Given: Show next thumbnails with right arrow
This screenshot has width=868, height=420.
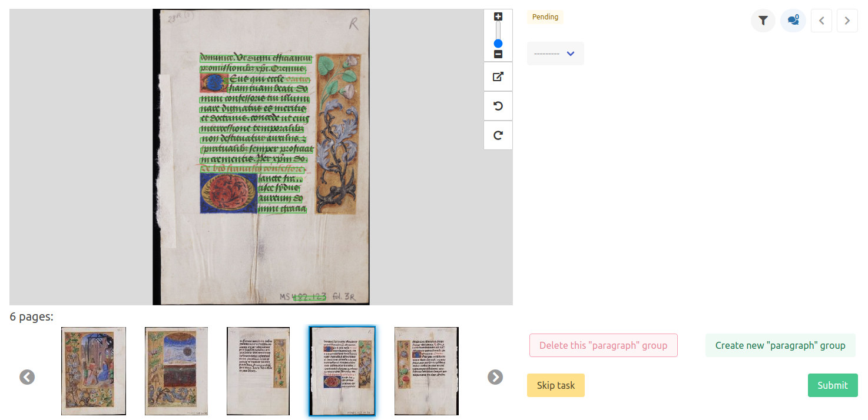Looking at the screenshot, I should 495,377.
